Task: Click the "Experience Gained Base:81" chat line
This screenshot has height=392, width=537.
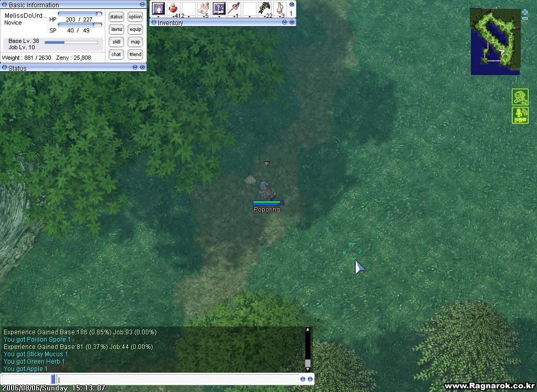Action: (x=79, y=347)
